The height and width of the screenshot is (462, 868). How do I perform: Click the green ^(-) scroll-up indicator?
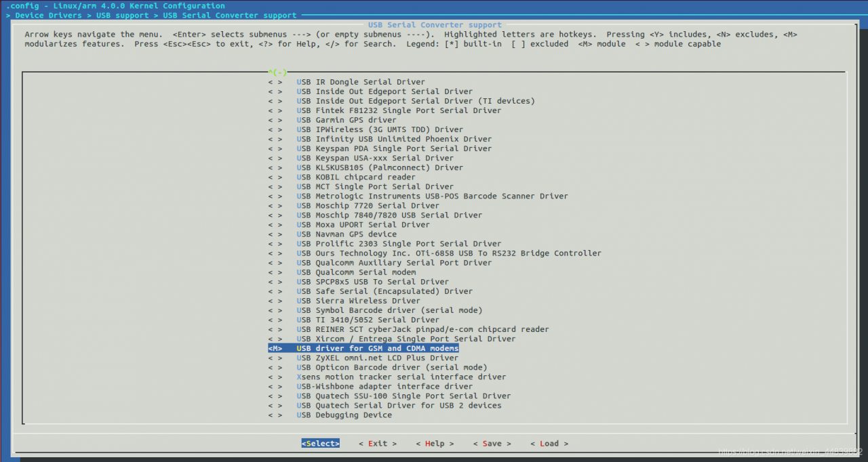(278, 72)
